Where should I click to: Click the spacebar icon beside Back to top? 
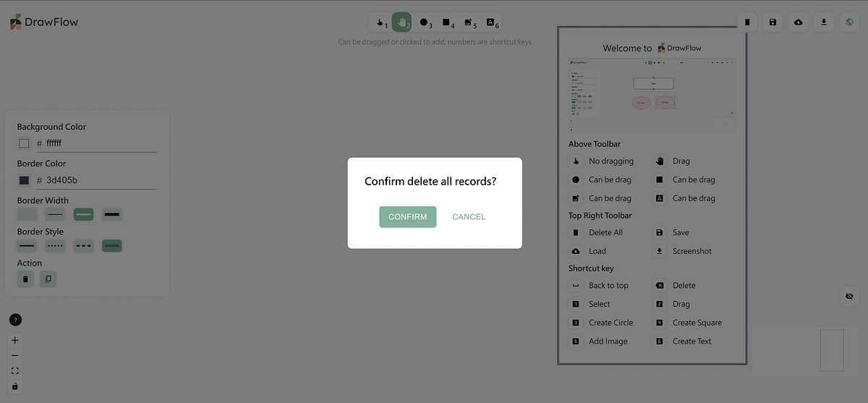[576, 286]
